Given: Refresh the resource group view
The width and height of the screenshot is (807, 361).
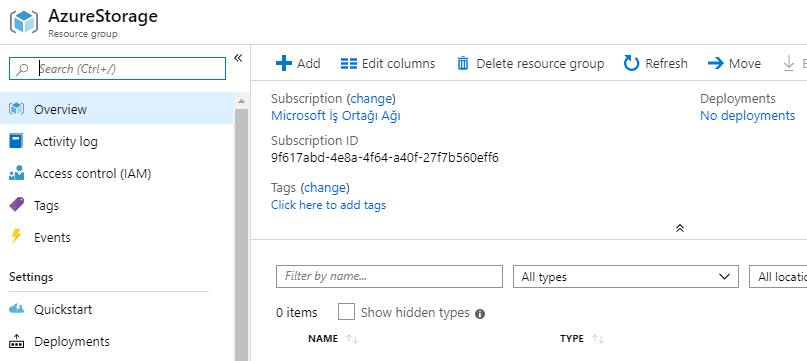Looking at the screenshot, I should pos(655,63).
